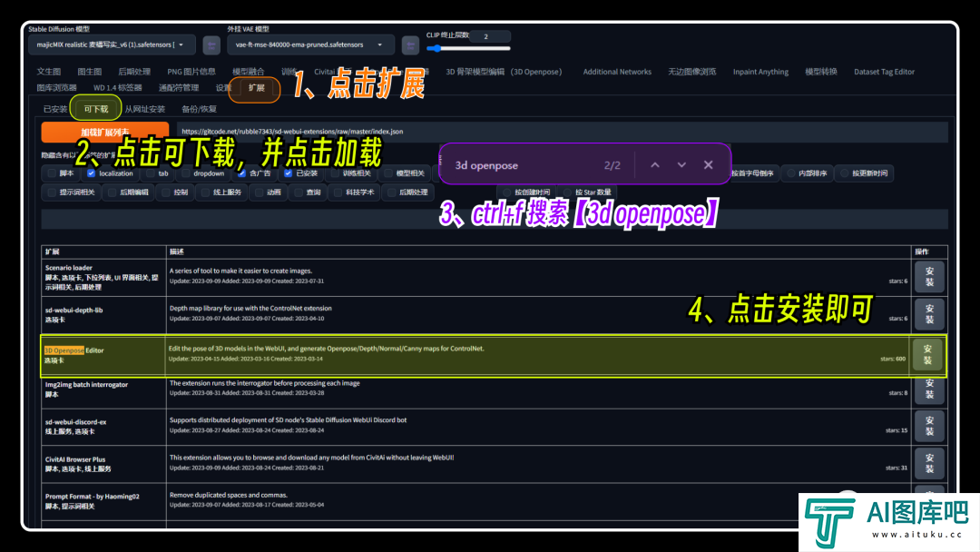The height and width of the screenshot is (552, 980).
Task: Select the 扩展 extensions tab
Action: 256,88
